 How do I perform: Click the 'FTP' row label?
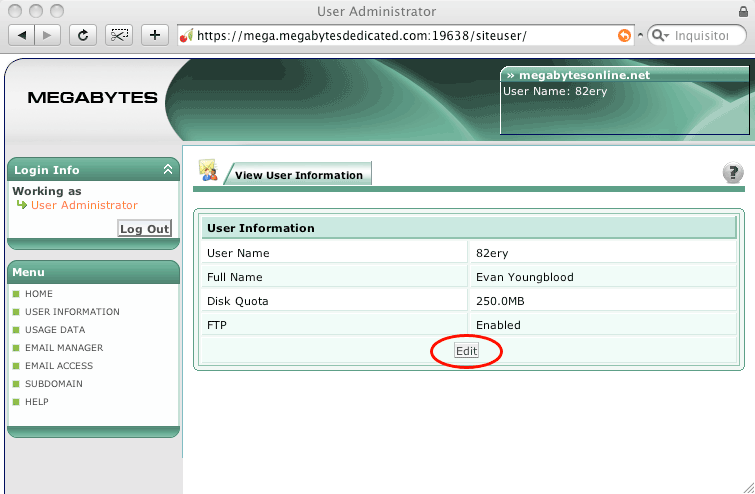point(217,325)
